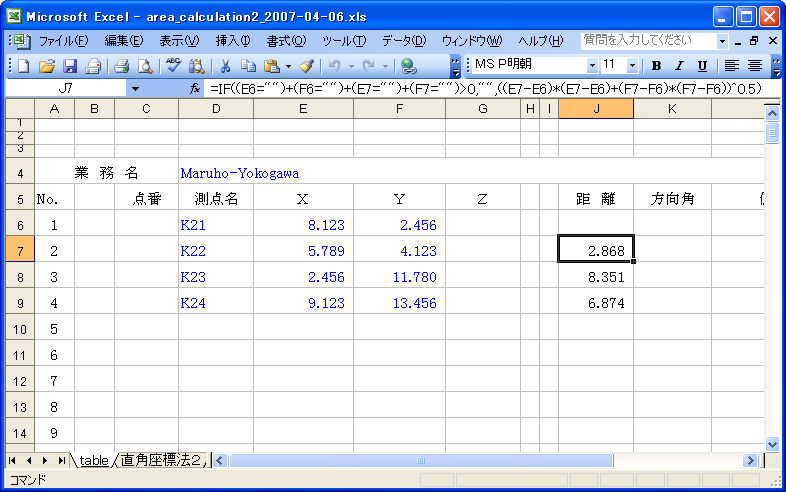Viewport: 786px width, 492px height.
Task: Open Print Preview with the magnifier icon
Action: [x=145, y=66]
